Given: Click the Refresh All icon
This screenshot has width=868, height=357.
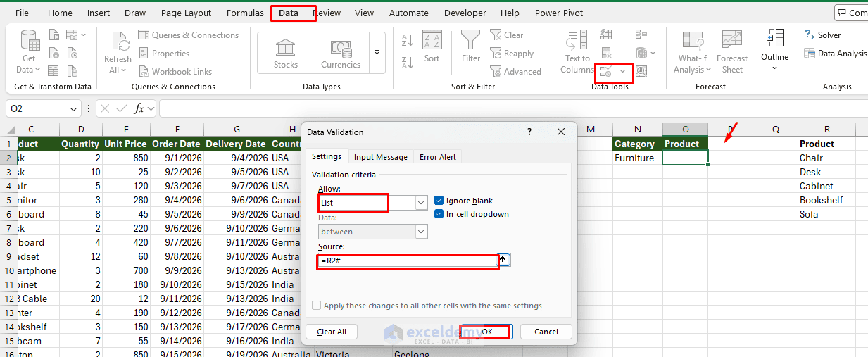Looking at the screenshot, I should 118,51.
